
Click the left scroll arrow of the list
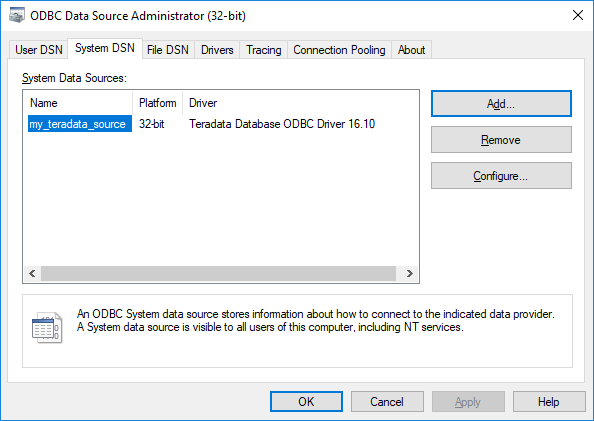[33, 274]
